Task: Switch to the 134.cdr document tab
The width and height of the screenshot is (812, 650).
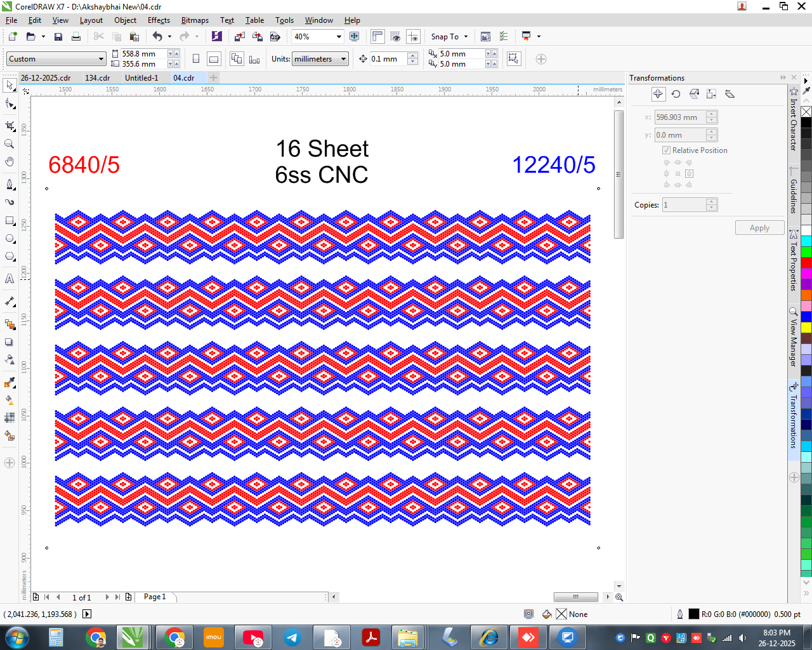Action: (x=98, y=78)
